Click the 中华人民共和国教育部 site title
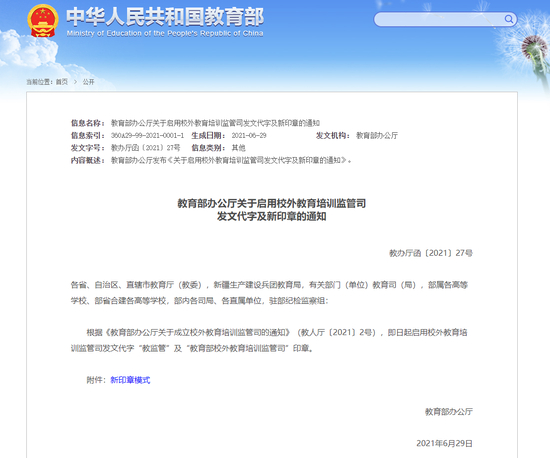Image resolution: width=550 pixels, height=458 pixels. pos(165,17)
